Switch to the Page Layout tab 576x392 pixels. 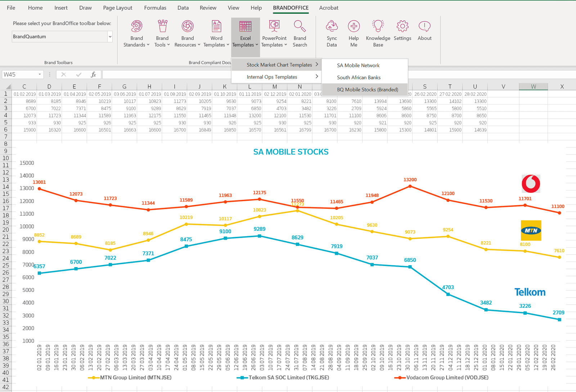[x=118, y=8]
